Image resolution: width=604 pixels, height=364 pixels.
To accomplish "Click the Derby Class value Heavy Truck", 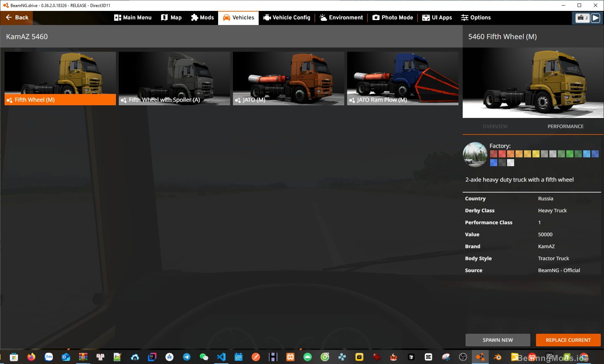I will pos(552,211).
